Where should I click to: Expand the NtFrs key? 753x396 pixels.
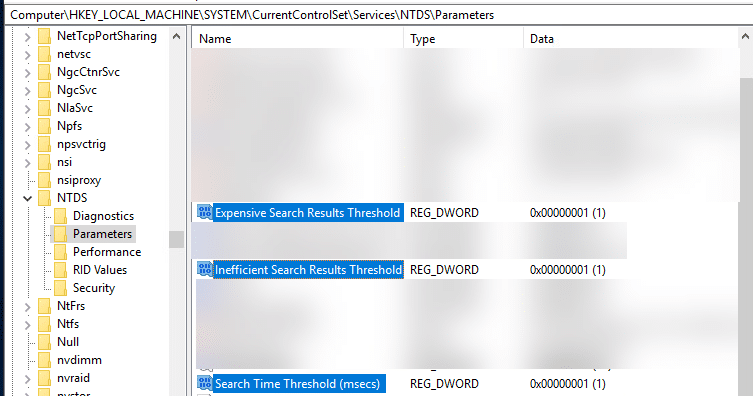27,307
